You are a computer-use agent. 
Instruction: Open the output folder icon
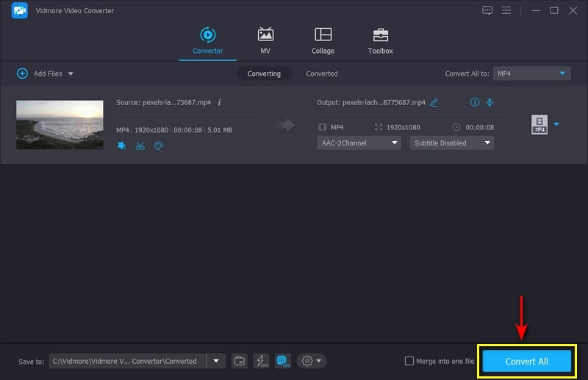click(239, 361)
